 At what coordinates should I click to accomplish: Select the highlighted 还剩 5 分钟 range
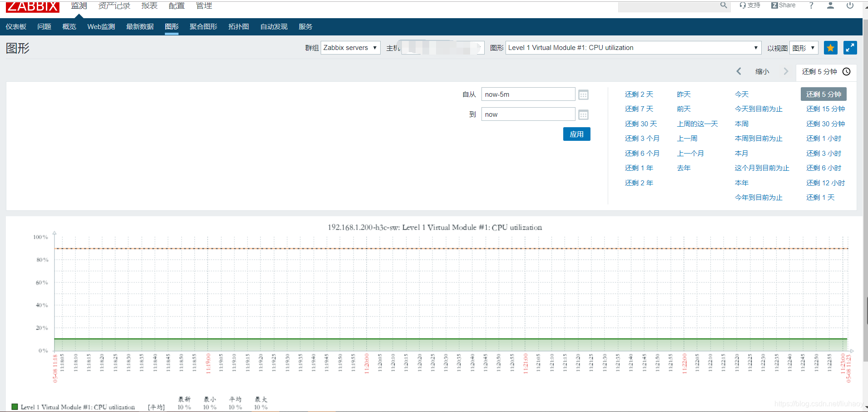(823, 94)
